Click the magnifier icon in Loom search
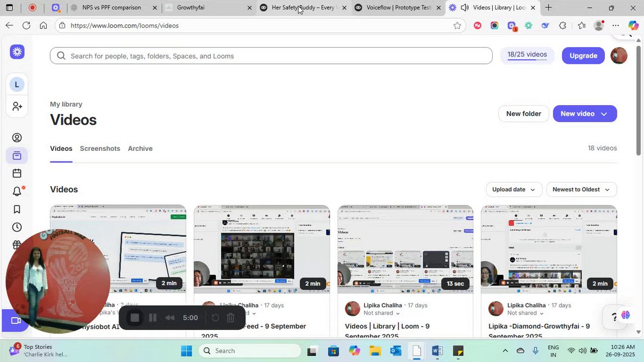The height and width of the screenshot is (362, 644). click(61, 56)
